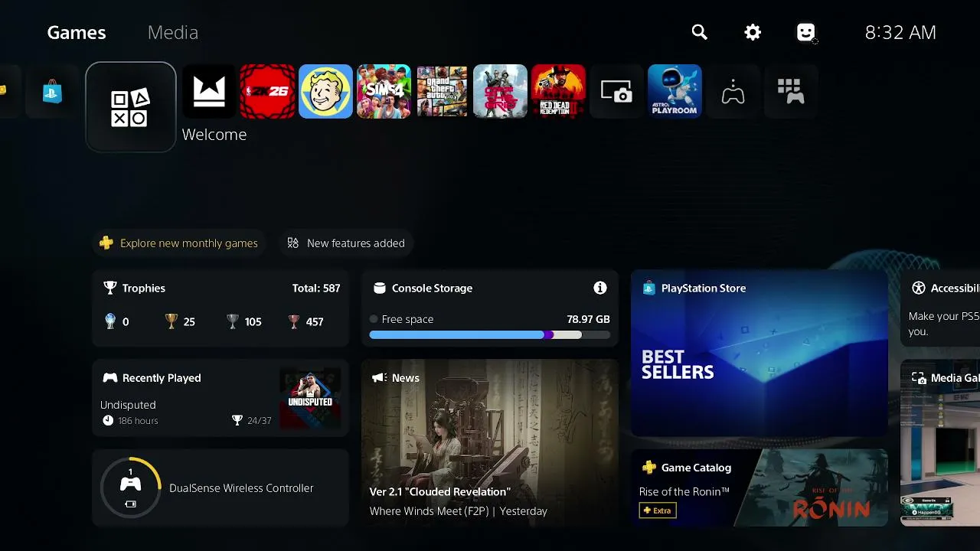980x551 pixels.
Task: Open the Trophies card
Action: [220, 308]
